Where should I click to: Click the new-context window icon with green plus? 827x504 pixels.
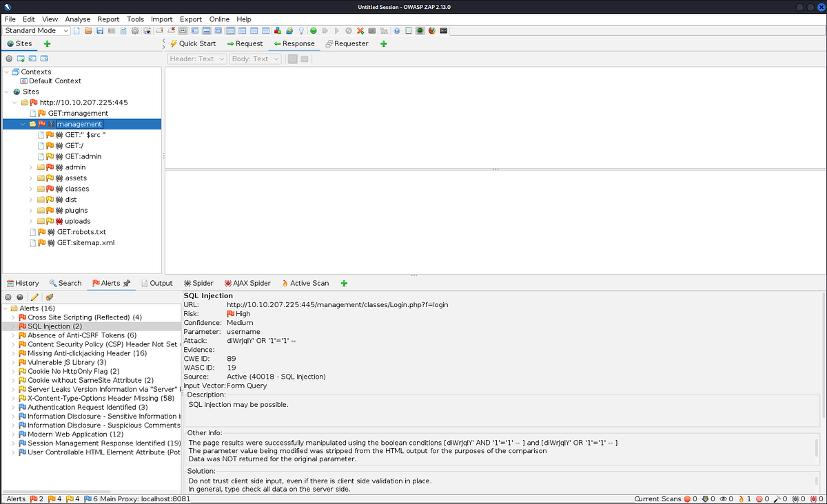(21, 59)
